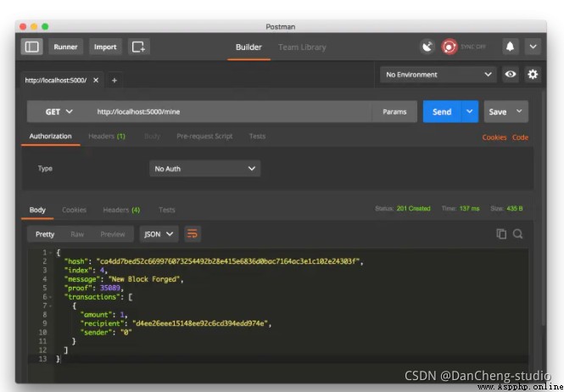Open notifications bell icon
Image resolution: width=564 pixels, height=392 pixels.
510,47
